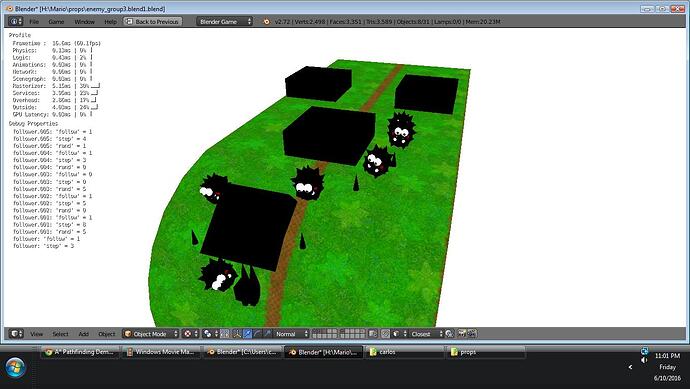The width and height of the screenshot is (690, 389).
Task: Click the volume speaker tray icon
Action: (644, 360)
